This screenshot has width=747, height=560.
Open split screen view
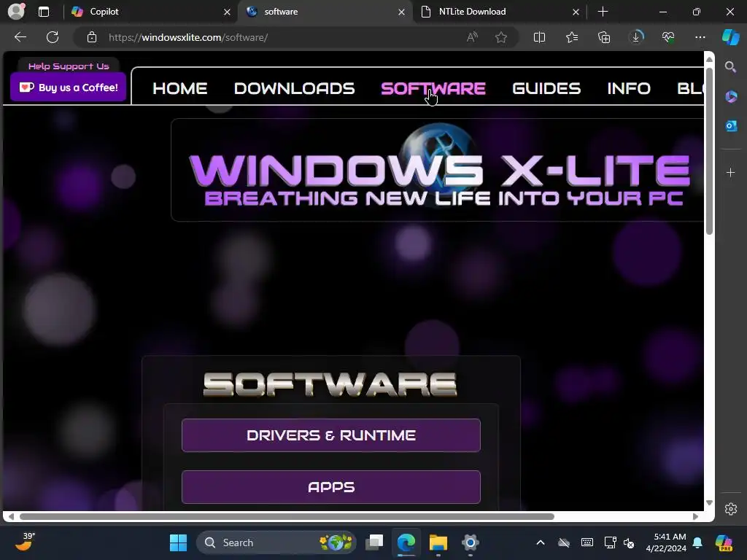(x=539, y=37)
